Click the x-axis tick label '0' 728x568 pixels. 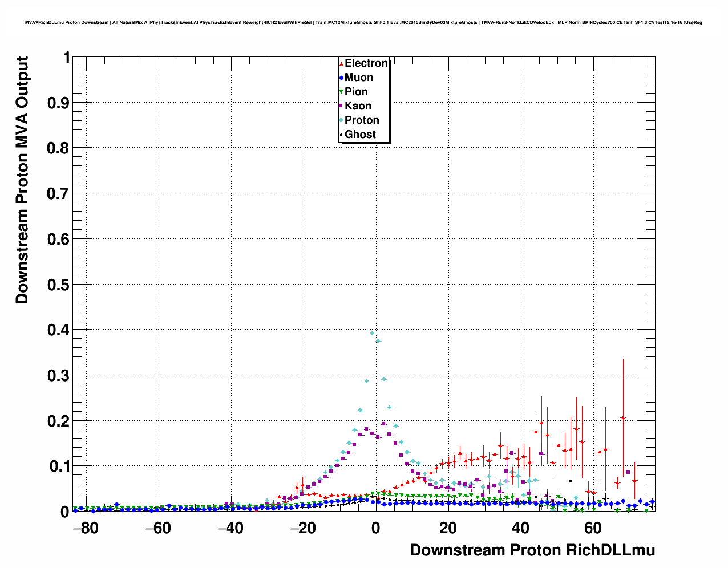(375, 528)
